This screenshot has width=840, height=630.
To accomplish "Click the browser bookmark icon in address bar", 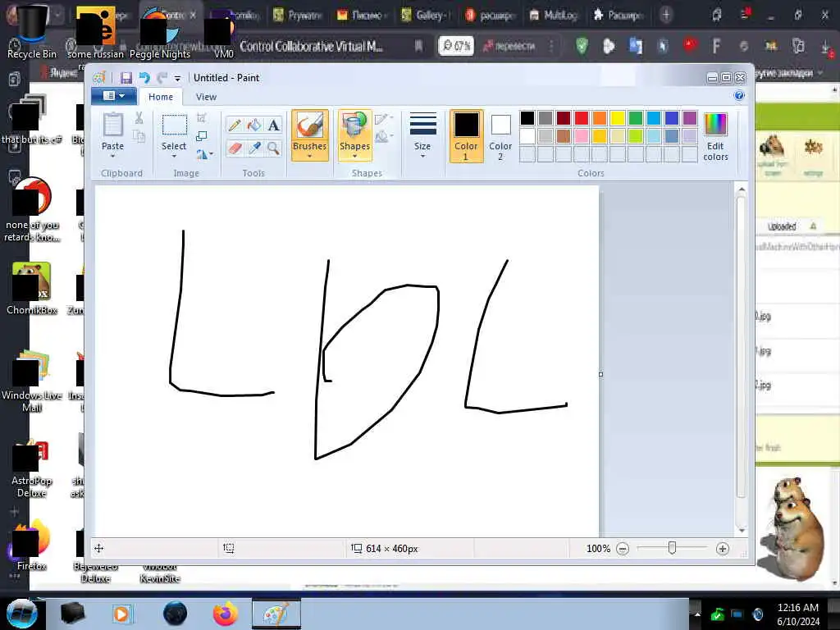I will [x=418, y=46].
